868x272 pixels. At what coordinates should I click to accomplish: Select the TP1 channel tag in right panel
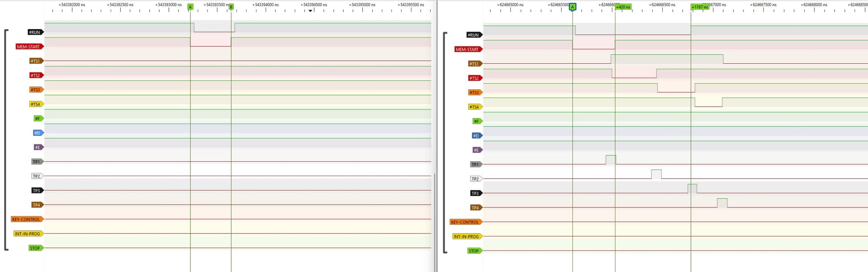pyautogui.click(x=476, y=164)
